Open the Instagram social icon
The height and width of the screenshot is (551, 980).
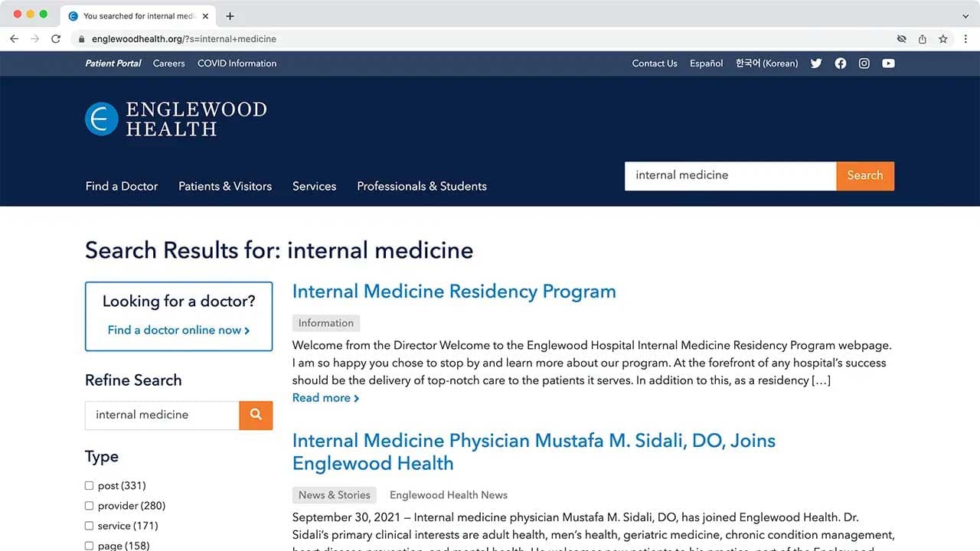click(864, 64)
